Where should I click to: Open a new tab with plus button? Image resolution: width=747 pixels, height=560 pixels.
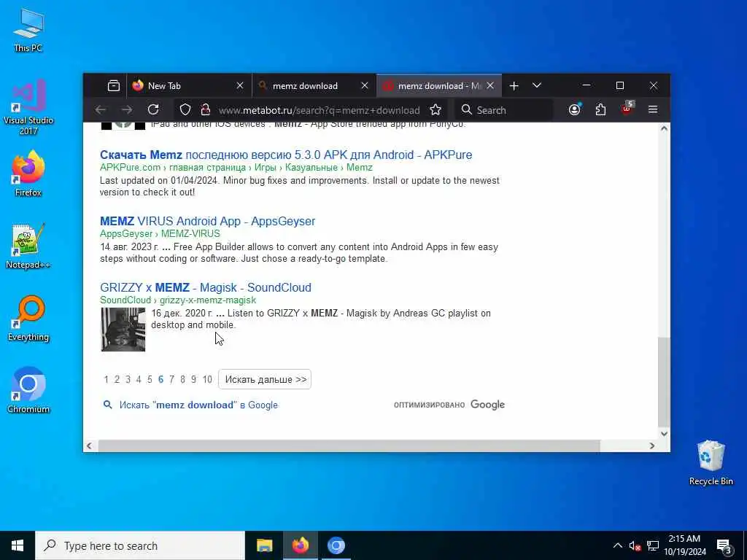pyautogui.click(x=514, y=86)
